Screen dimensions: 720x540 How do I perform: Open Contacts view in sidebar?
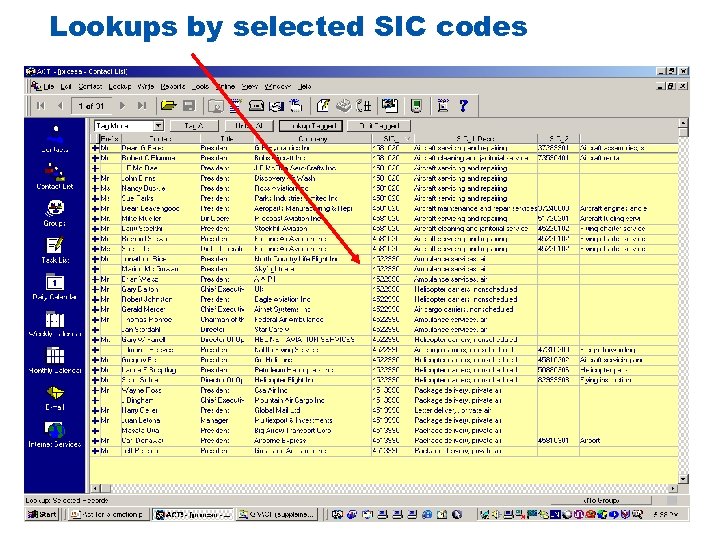(55, 139)
